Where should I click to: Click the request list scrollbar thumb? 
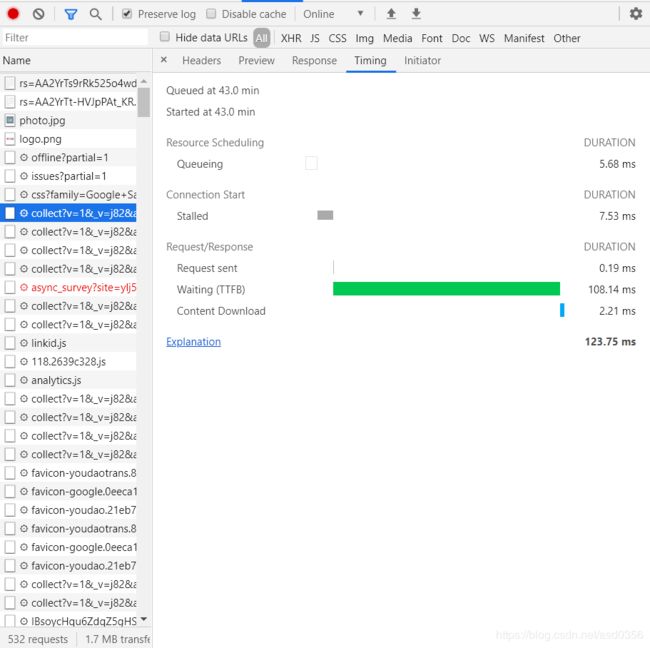(x=144, y=102)
